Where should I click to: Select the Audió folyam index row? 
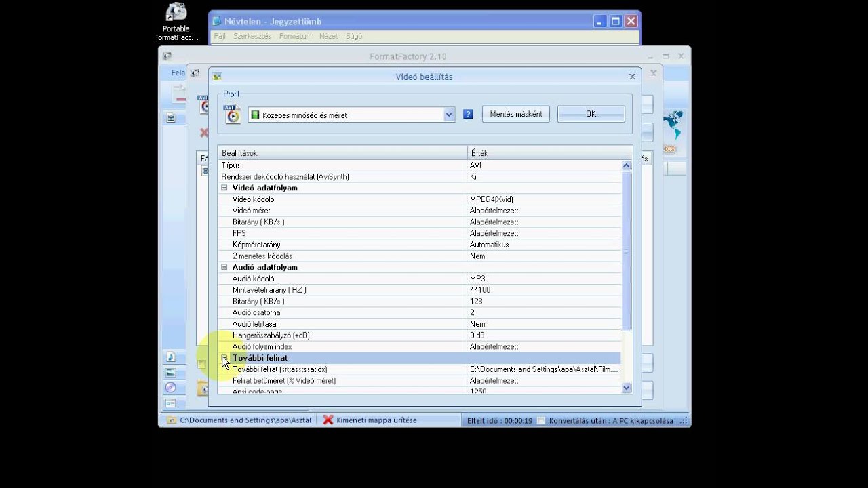click(419, 346)
